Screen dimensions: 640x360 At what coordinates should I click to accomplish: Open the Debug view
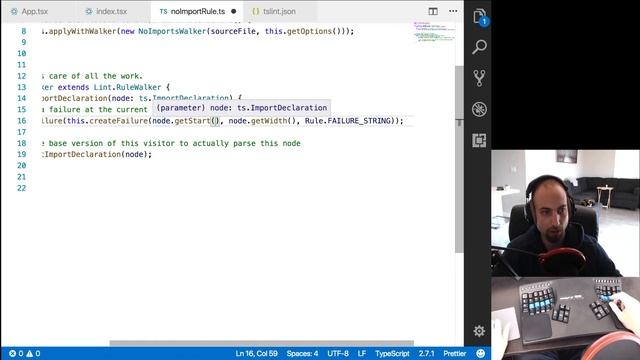click(479, 109)
